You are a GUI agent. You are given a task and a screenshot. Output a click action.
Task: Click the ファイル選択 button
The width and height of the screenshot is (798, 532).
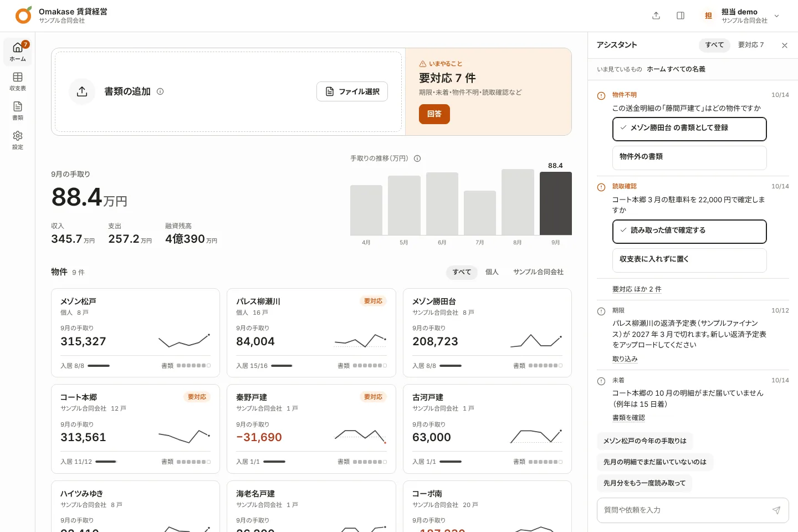[352, 91]
